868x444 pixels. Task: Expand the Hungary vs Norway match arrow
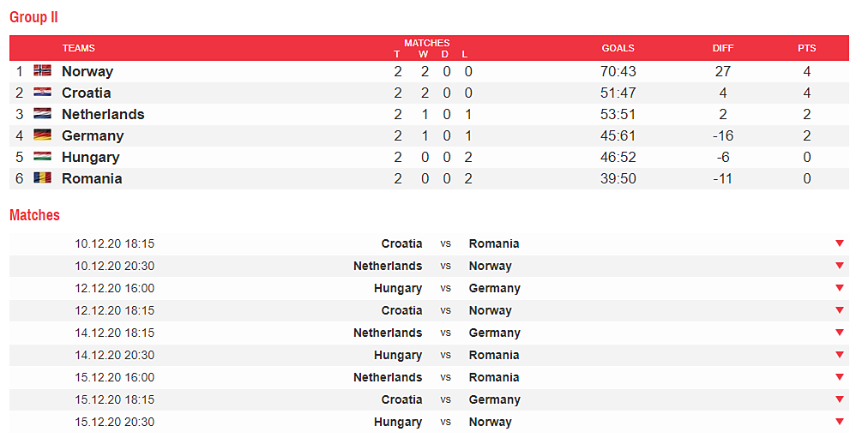(840, 422)
